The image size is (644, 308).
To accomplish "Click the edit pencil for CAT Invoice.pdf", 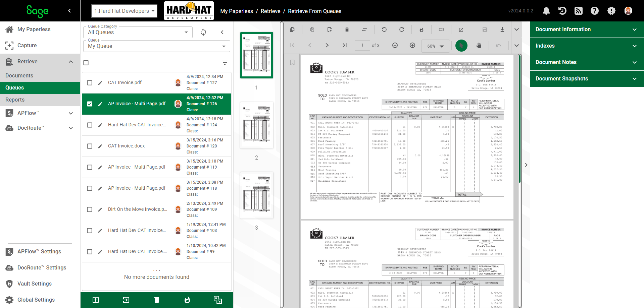I will pos(100,83).
